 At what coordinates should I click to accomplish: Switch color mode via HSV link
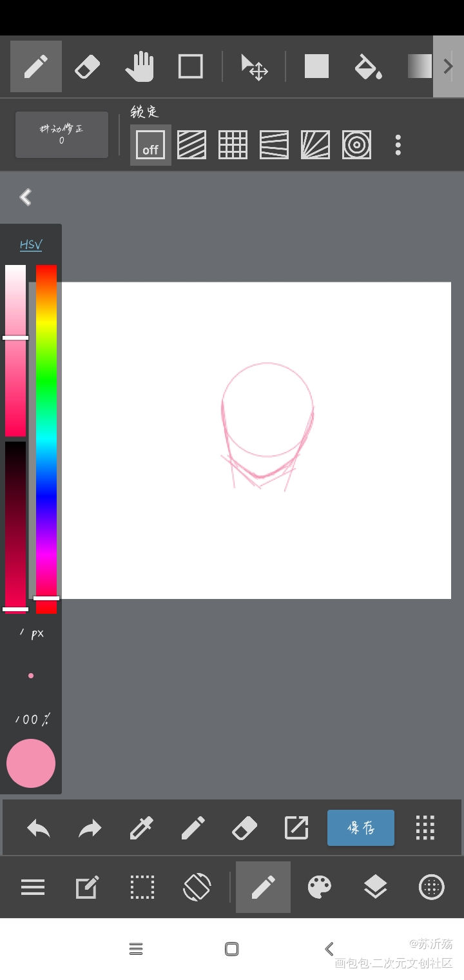click(31, 245)
